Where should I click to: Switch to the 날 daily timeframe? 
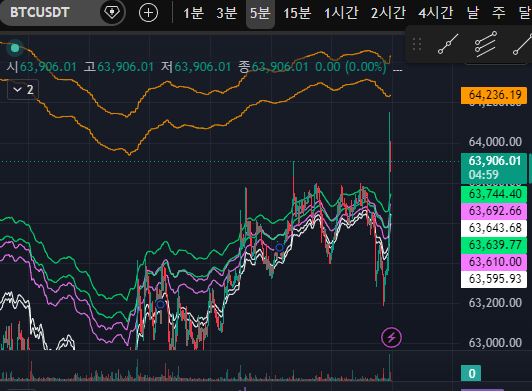(x=473, y=13)
